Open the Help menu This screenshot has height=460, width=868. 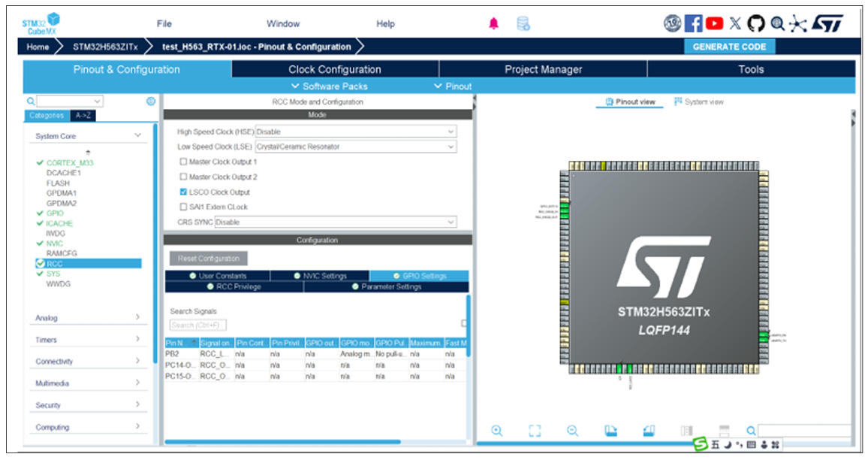(385, 23)
